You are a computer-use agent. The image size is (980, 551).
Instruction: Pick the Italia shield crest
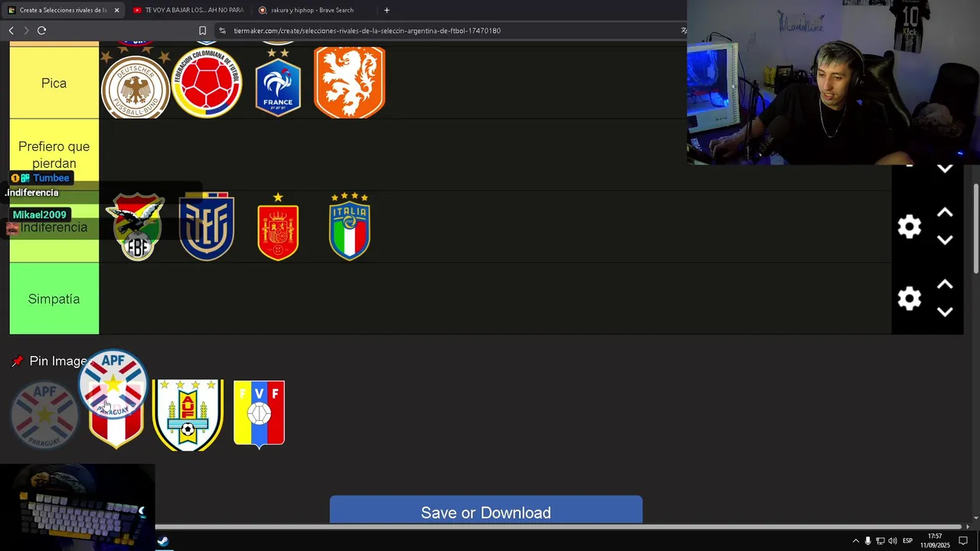[x=349, y=227]
